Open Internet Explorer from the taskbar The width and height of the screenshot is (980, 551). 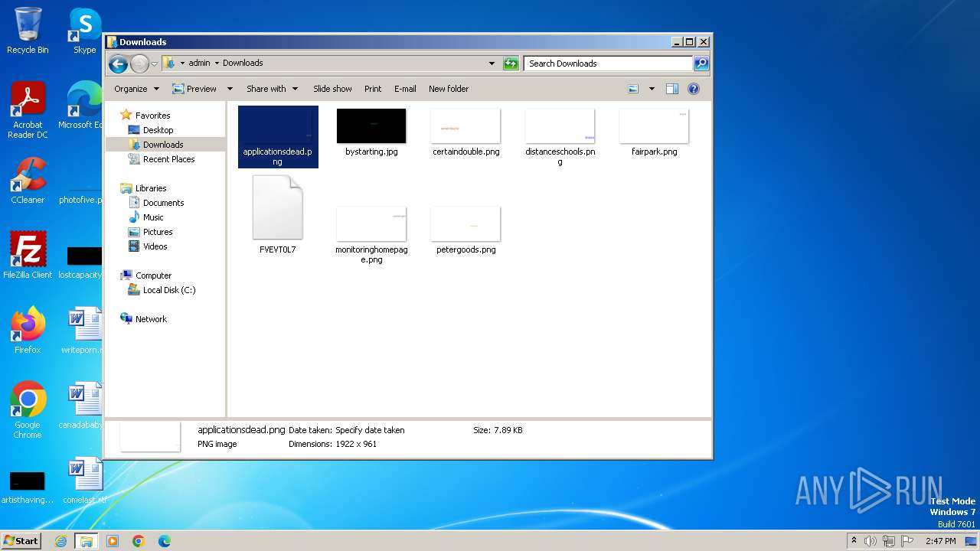(60, 541)
